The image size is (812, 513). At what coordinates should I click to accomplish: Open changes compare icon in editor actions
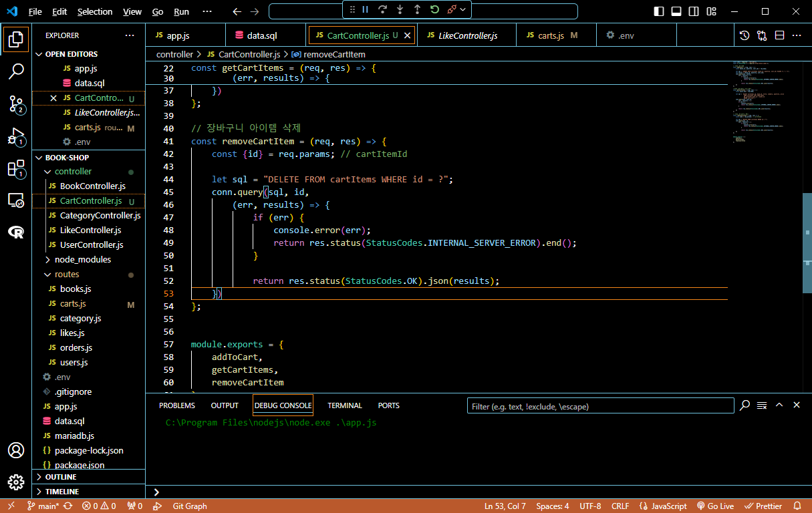762,35
